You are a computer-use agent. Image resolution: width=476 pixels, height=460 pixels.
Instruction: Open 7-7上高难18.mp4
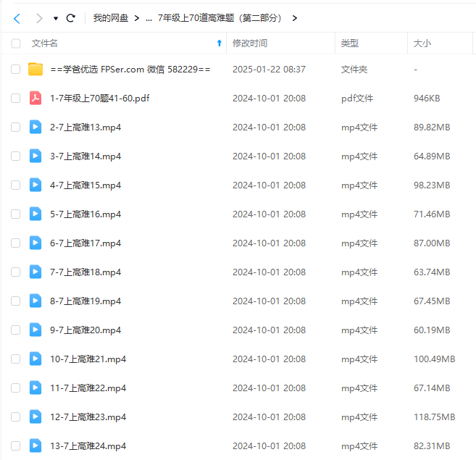point(85,272)
